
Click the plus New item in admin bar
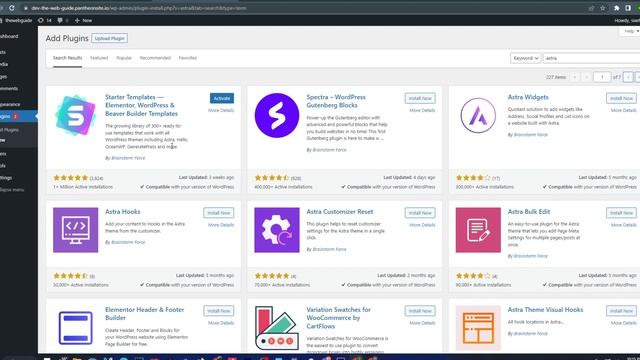[x=83, y=20]
